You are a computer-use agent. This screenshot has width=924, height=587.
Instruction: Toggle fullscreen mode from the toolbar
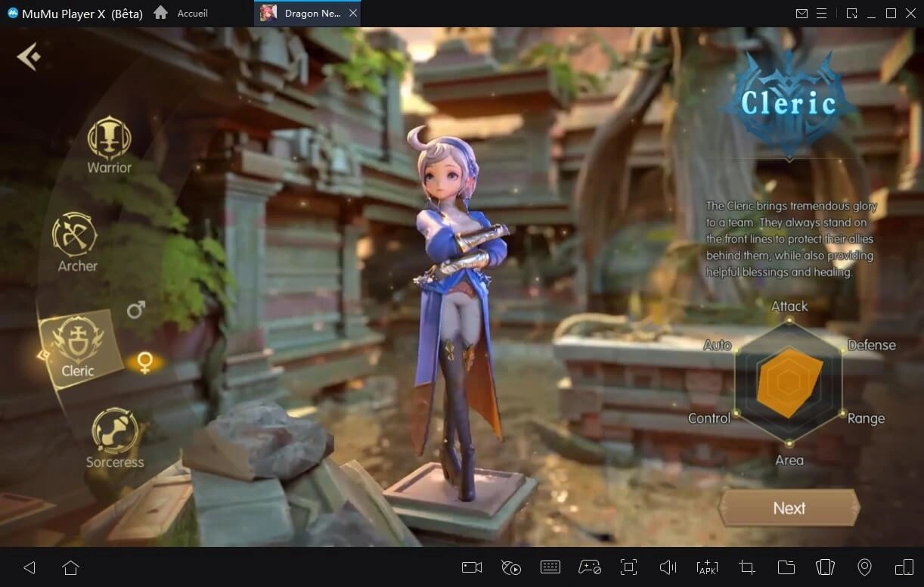tap(628, 567)
